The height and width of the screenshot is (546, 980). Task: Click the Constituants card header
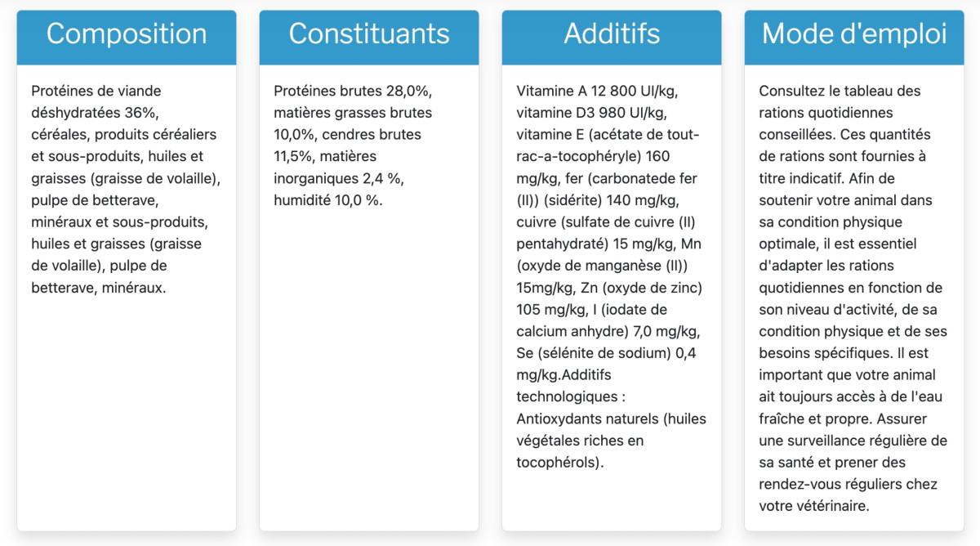click(369, 34)
